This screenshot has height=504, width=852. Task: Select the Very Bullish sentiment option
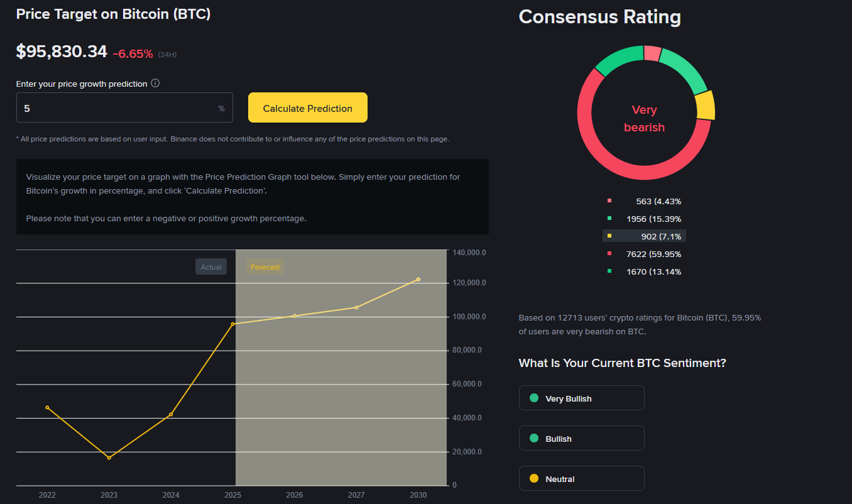[581, 398]
